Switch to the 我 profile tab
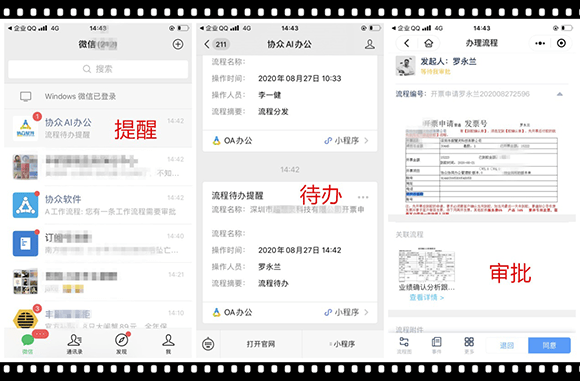Image resolution: width=580 pixels, height=381 pixels. click(168, 343)
